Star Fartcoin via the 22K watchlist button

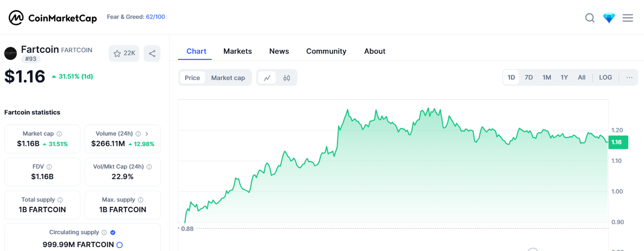(x=124, y=53)
